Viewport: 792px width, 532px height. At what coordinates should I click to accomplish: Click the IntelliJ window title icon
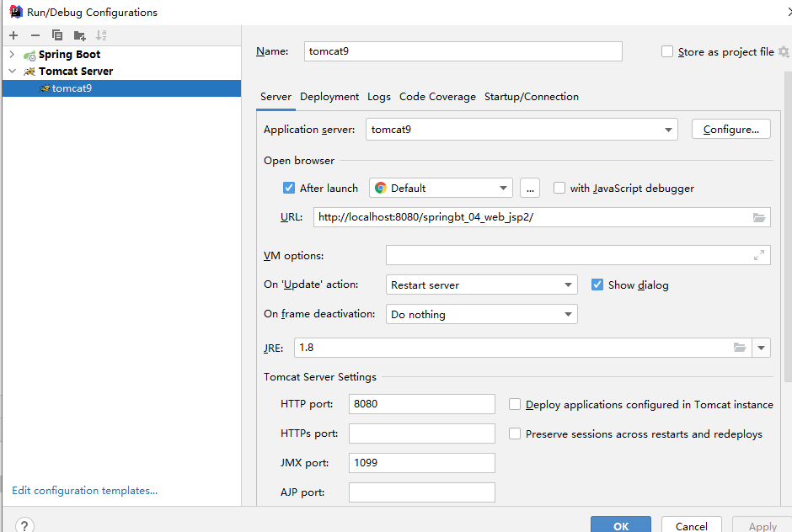[16, 12]
